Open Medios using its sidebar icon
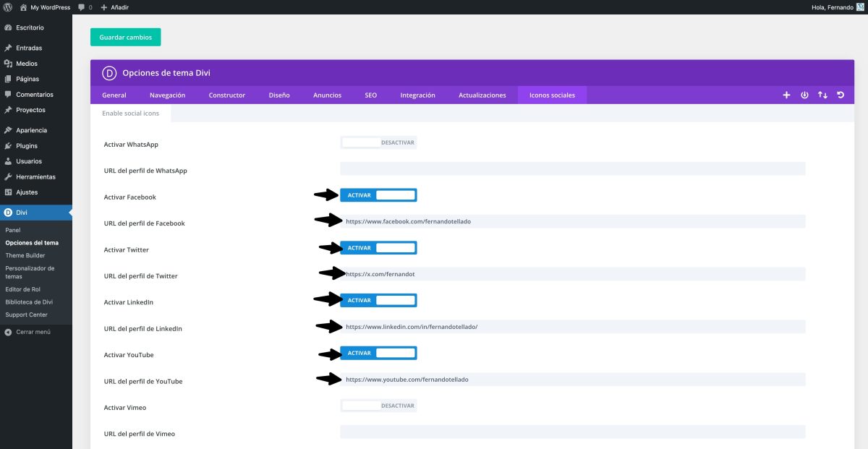The width and height of the screenshot is (868, 449). coord(9,63)
